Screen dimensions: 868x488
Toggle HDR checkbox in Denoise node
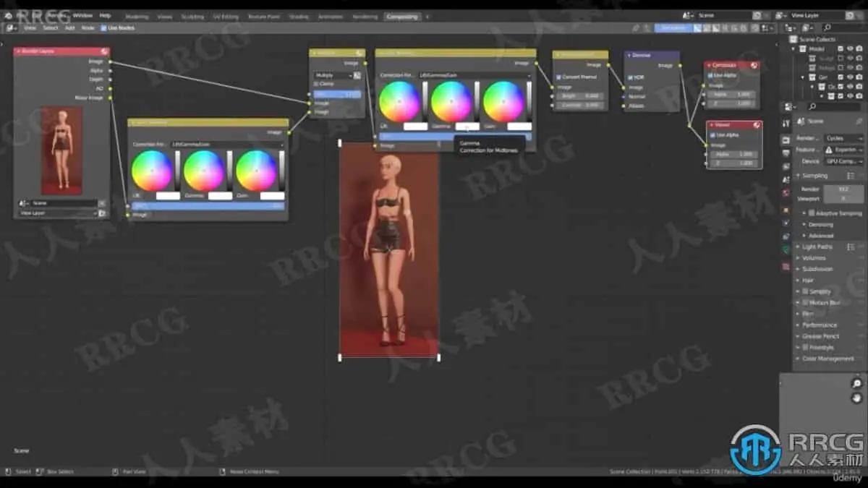631,77
